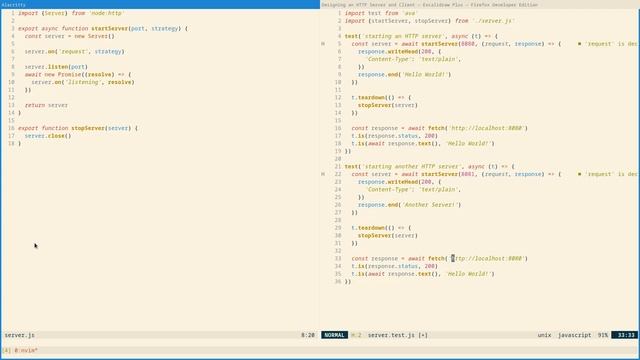Click the javascript filetype indicator
Screen dimensions: 640x360
574,335
